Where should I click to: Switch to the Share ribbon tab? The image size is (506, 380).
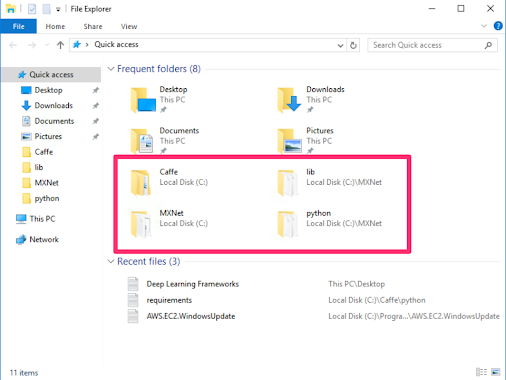coord(93,26)
